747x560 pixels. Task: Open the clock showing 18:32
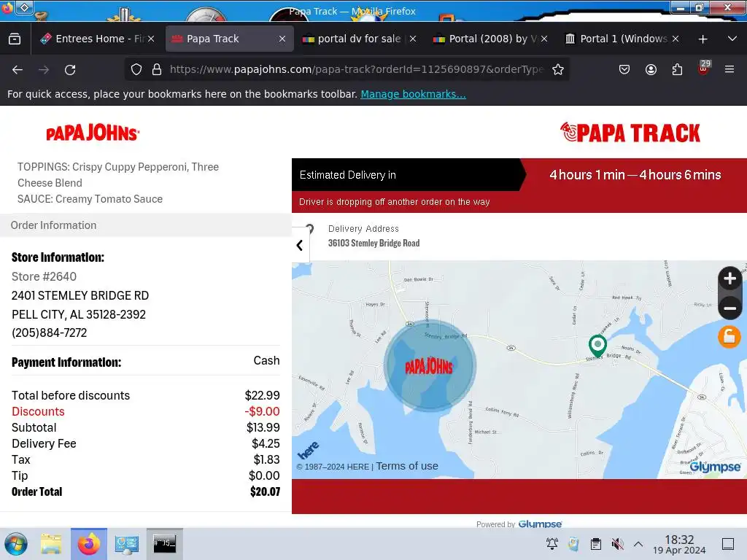[x=679, y=544]
